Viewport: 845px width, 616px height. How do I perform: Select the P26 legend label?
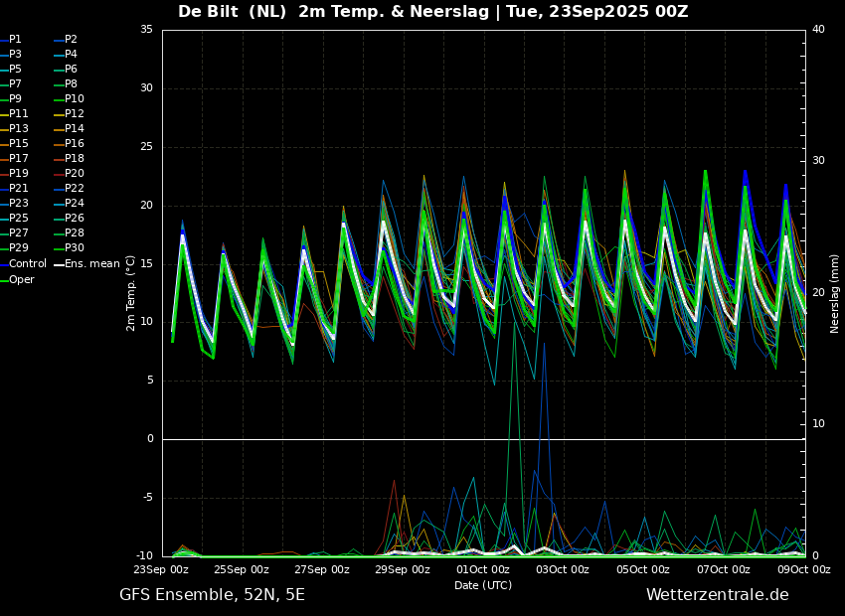click(75, 218)
